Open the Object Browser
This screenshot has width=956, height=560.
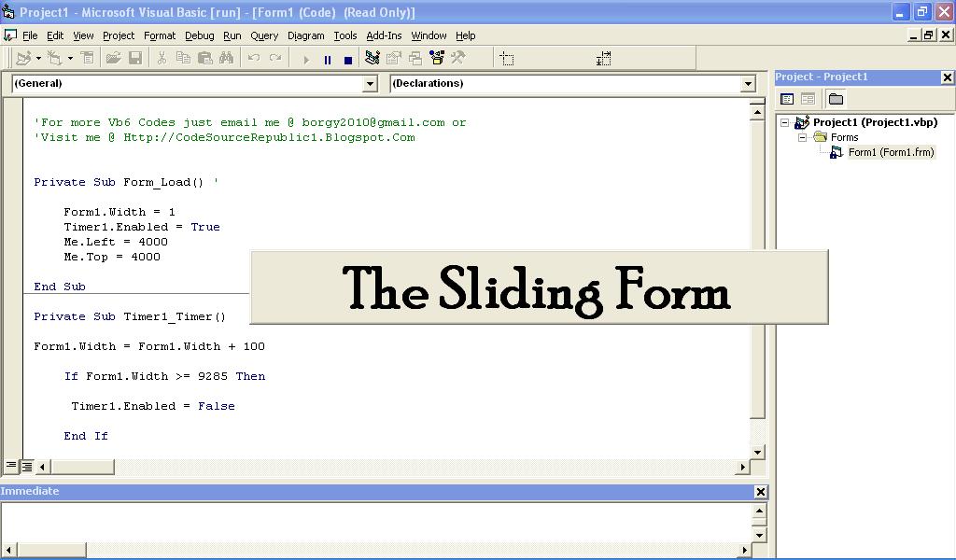coord(437,58)
